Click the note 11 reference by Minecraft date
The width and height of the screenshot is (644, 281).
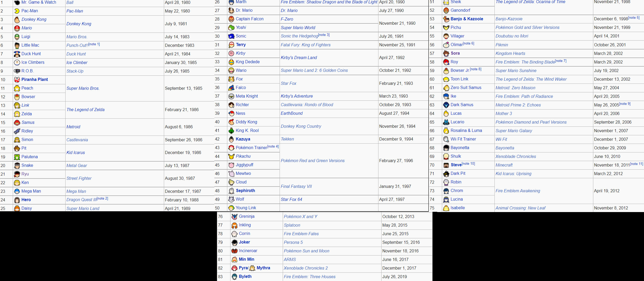tap(636, 164)
